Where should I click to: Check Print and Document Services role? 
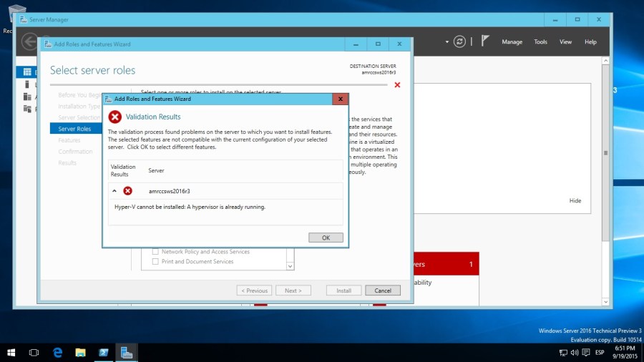[155, 262]
